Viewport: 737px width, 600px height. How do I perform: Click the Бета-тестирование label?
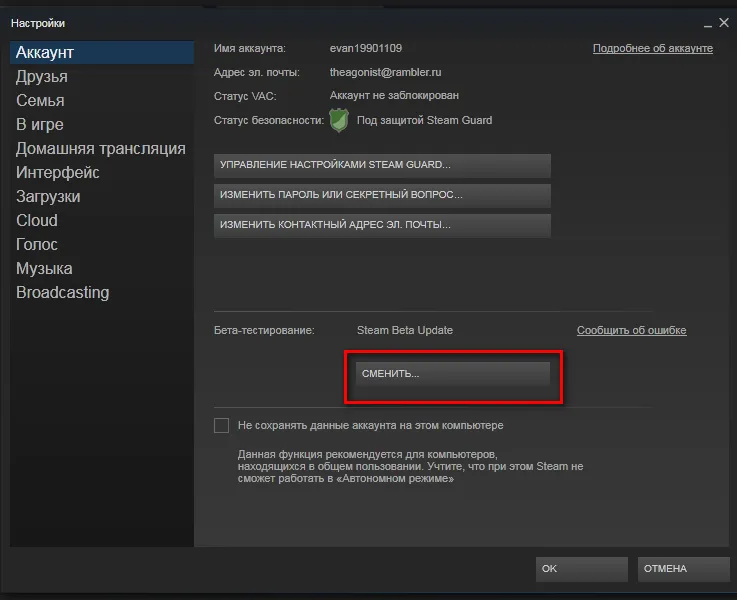click(x=264, y=330)
